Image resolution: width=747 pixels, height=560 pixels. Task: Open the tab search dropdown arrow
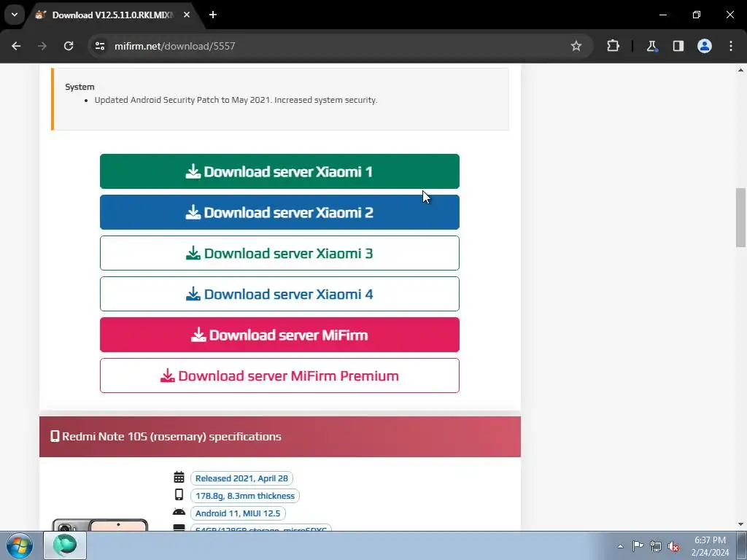click(15, 15)
